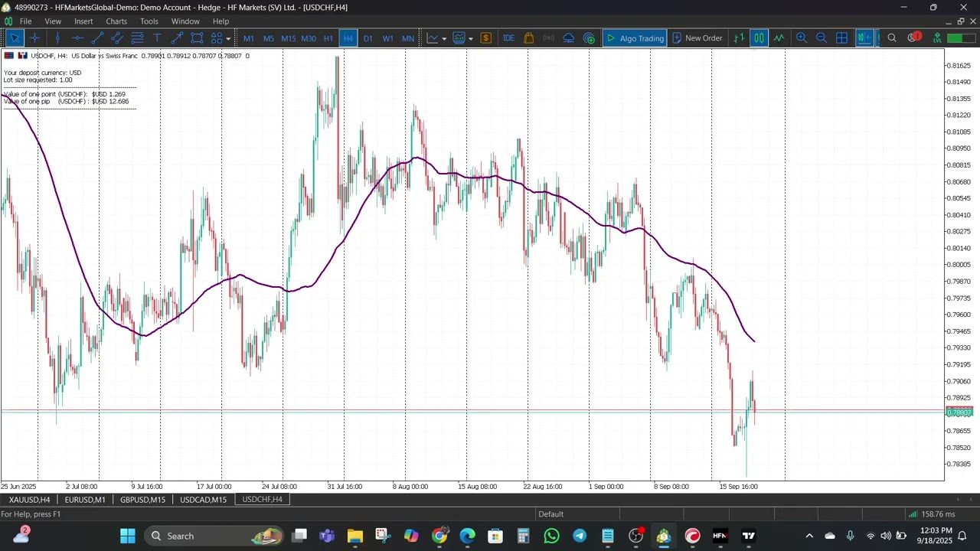Open the chart templates icon

coord(459,38)
